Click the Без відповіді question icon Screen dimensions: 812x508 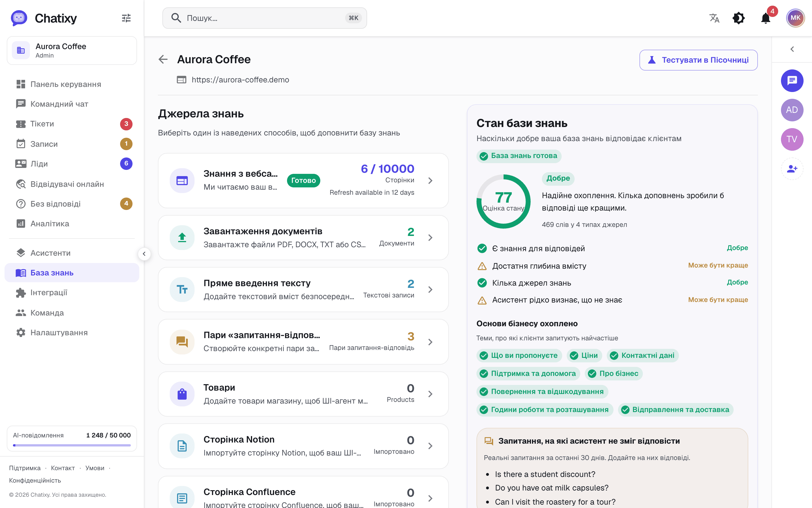coord(21,203)
